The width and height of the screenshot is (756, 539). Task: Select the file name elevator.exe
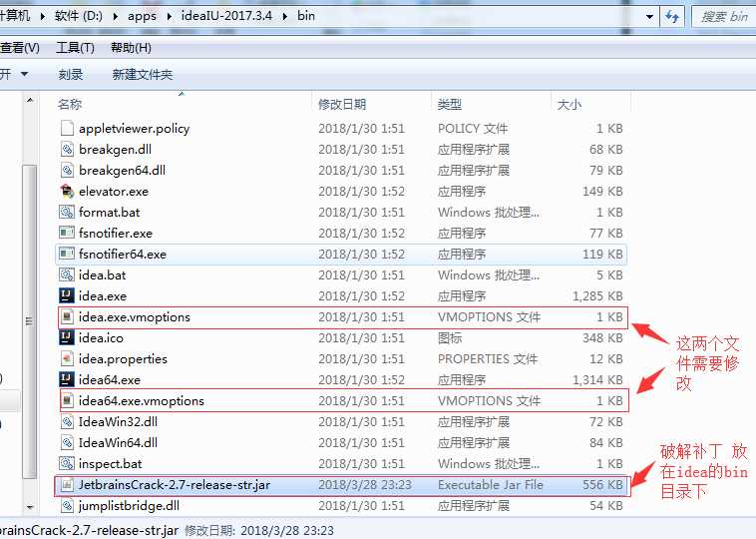click(114, 192)
